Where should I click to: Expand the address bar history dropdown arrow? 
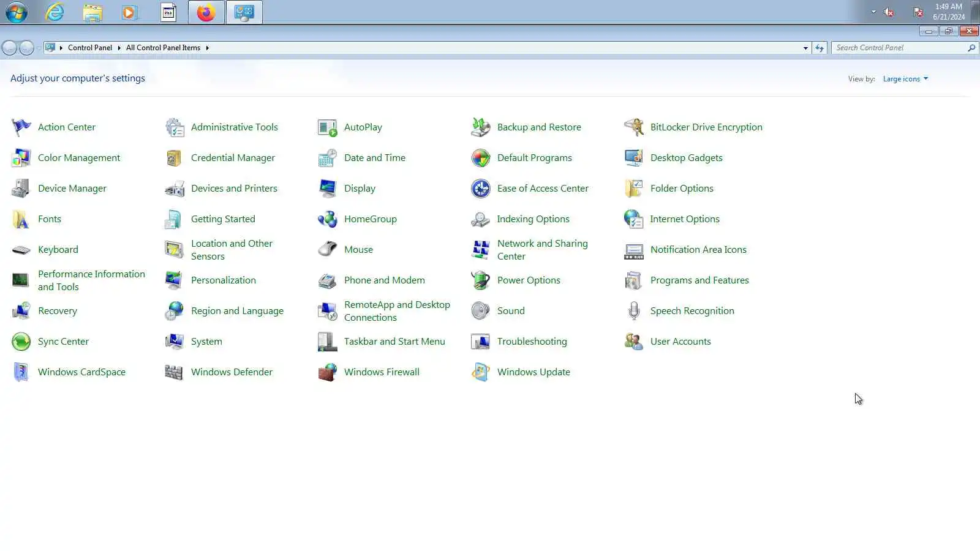(805, 48)
